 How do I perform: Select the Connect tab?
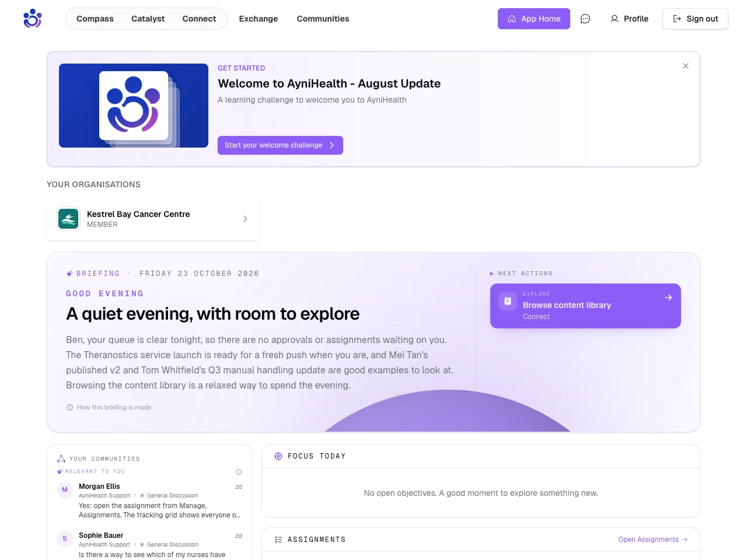pos(199,19)
